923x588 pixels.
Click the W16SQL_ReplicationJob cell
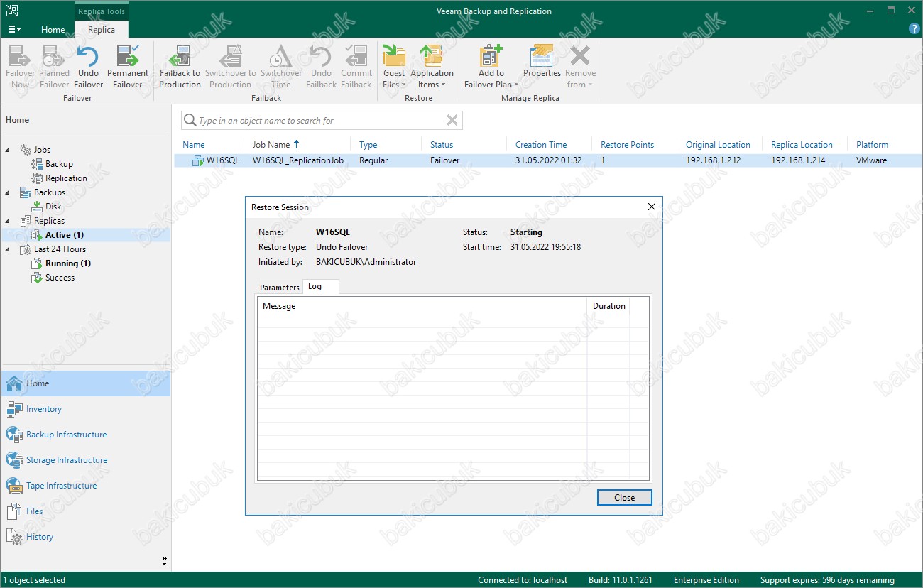(x=298, y=160)
